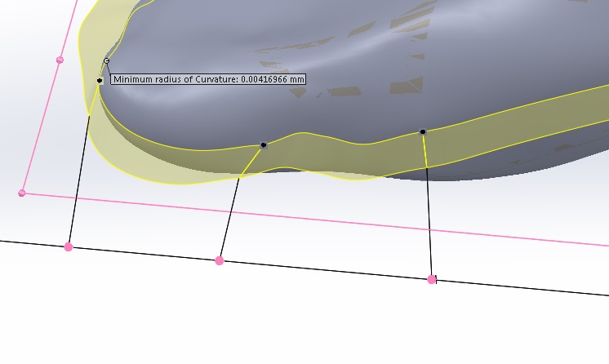Click pink handle on plane's left edge

tap(60, 60)
